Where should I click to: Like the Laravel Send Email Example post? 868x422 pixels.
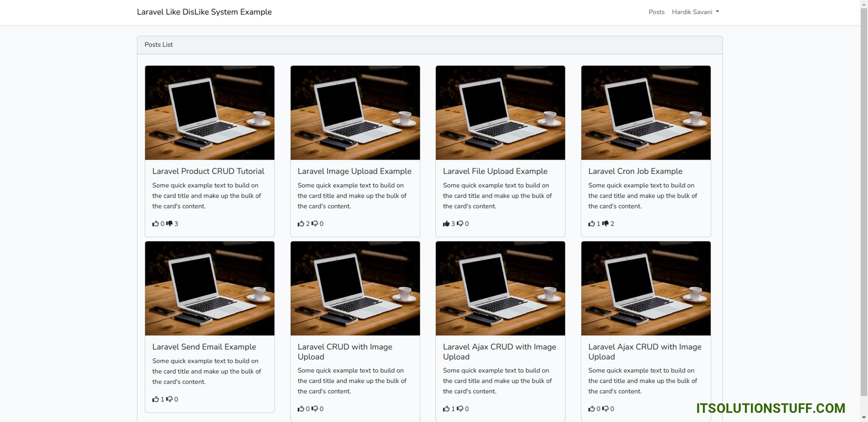[x=156, y=399]
